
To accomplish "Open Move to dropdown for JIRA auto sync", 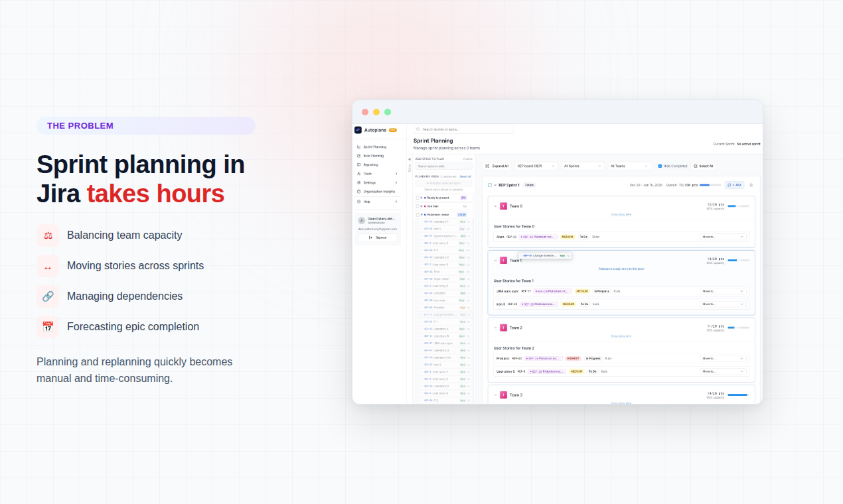I will pos(723,291).
